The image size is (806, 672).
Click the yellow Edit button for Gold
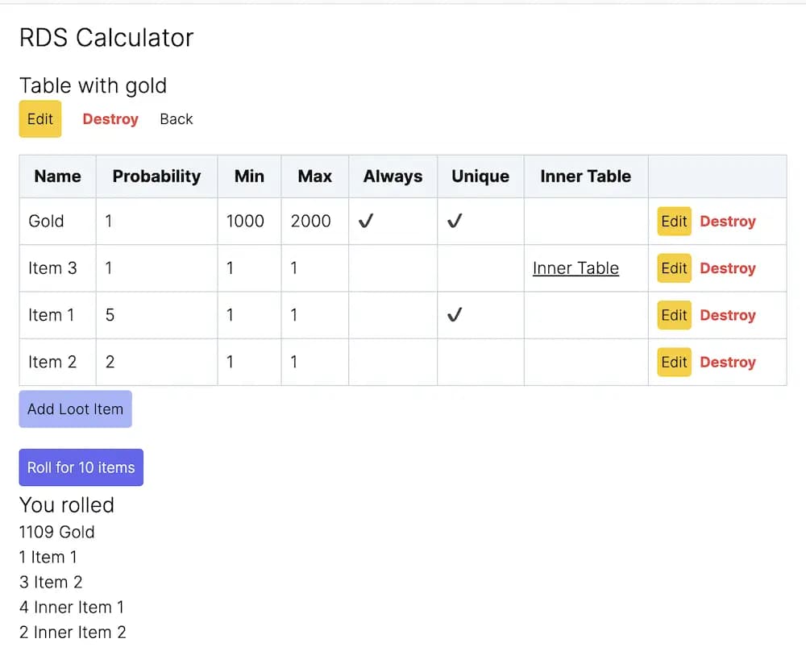tap(674, 221)
